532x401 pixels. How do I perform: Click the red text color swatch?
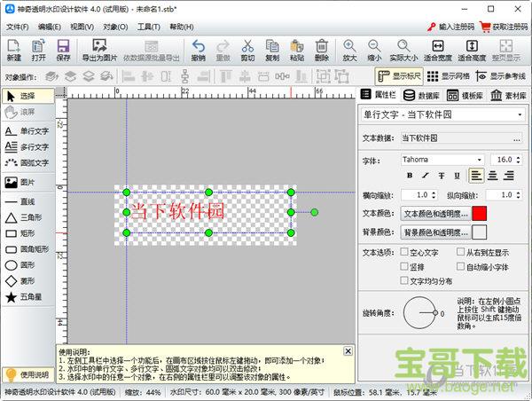click(480, 213)
